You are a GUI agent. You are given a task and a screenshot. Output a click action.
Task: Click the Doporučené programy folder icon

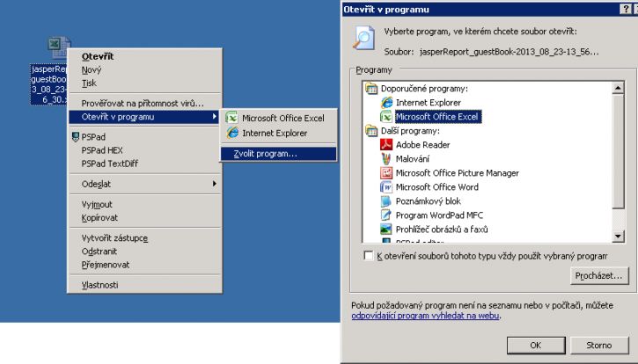371,88
